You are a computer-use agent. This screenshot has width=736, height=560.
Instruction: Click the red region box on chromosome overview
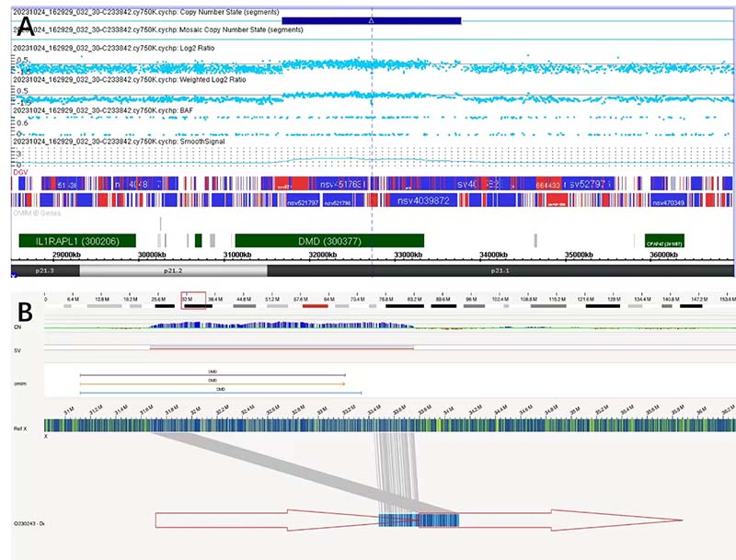[x=193, y=301]
